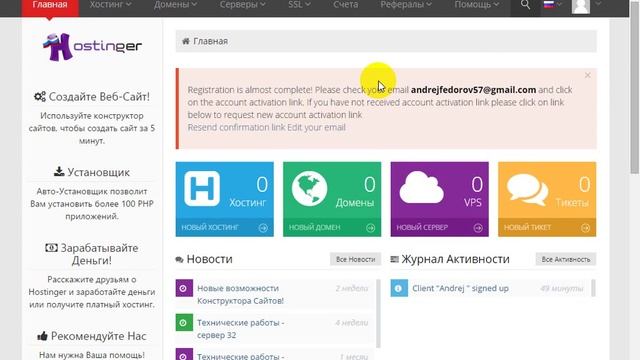The height and width of the screenshot is (360, 640).
Task: Open the user avatar account menu
Action: tap(586, 6)
